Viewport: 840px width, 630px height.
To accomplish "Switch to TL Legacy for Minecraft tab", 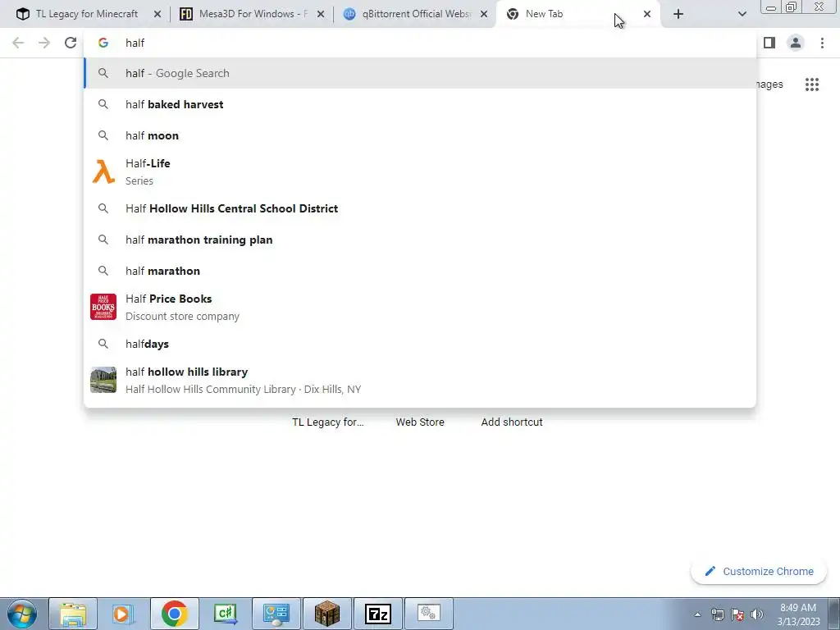I will coord(85,15).
